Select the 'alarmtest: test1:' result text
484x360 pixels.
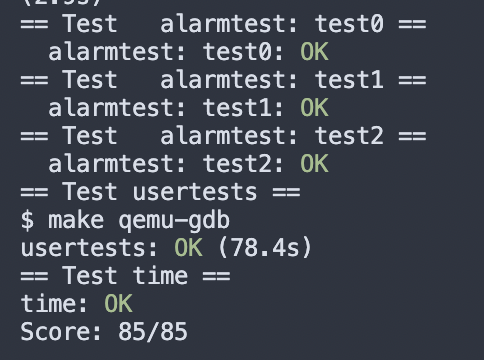pos(166,108)
